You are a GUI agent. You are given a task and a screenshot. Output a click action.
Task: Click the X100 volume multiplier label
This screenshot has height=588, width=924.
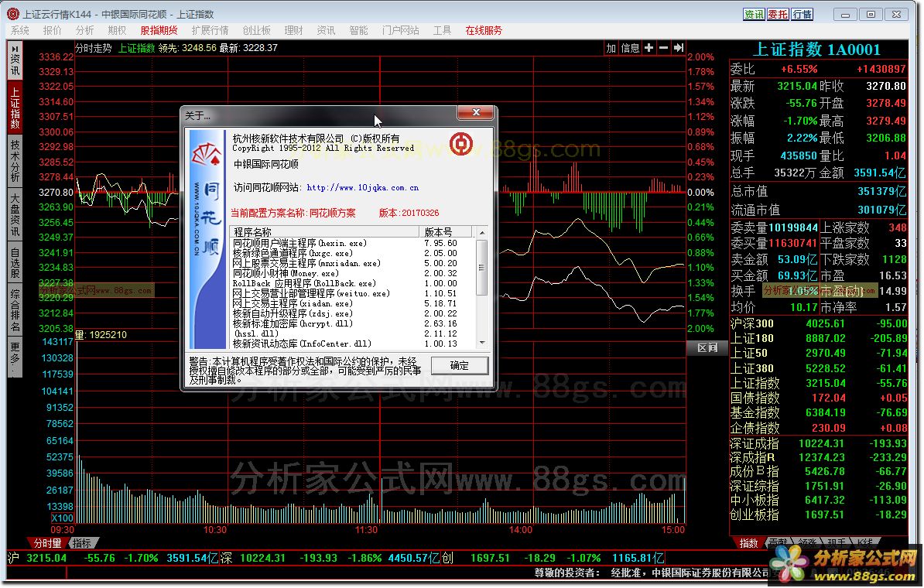(62, 518)
